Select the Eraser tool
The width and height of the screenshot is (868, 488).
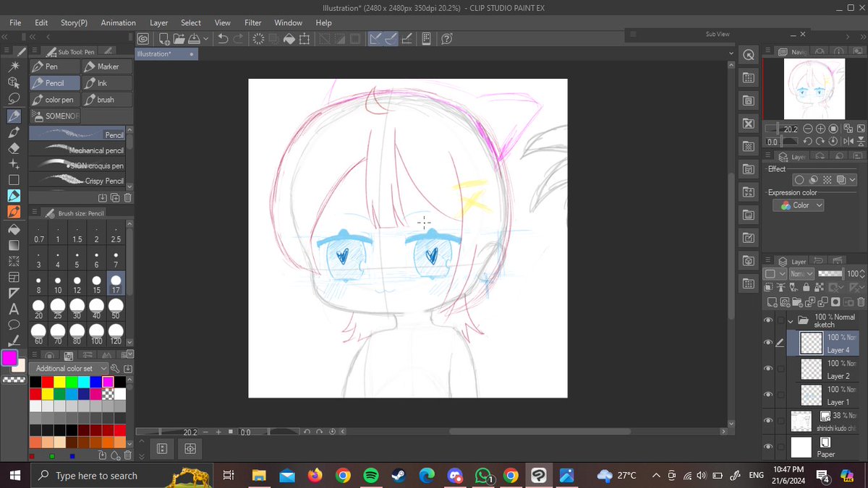click(14, 150)
